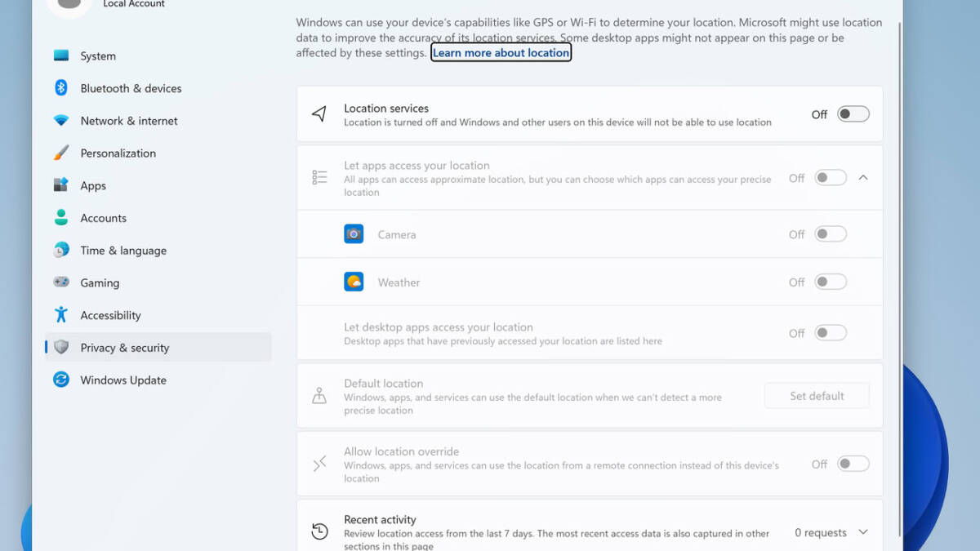Open System settings category
The image size is (980, 551).
click(158, 56)
